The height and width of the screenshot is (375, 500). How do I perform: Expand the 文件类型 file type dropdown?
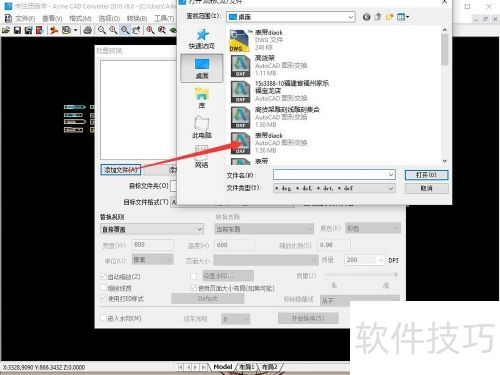(x=391, y=188)
